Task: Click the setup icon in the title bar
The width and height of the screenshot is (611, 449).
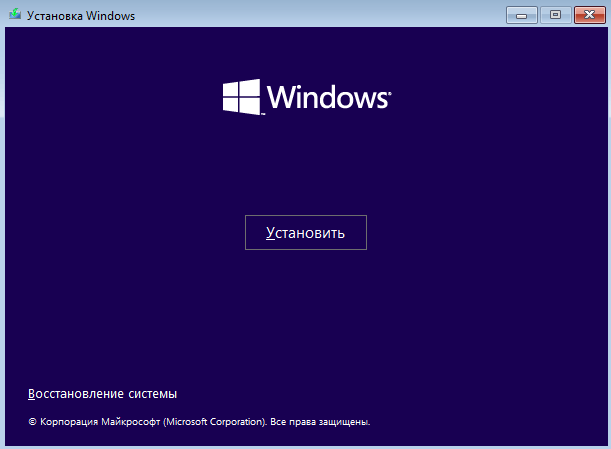Action: 15,15
